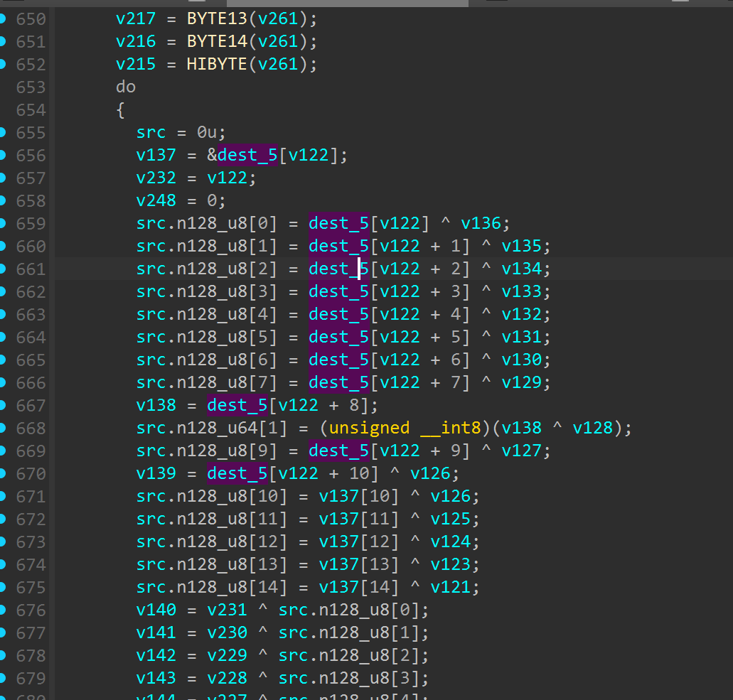Toggle the breakpoint dot on line 650
This screenshot has width=733, height=700.
tap(2, 18)
